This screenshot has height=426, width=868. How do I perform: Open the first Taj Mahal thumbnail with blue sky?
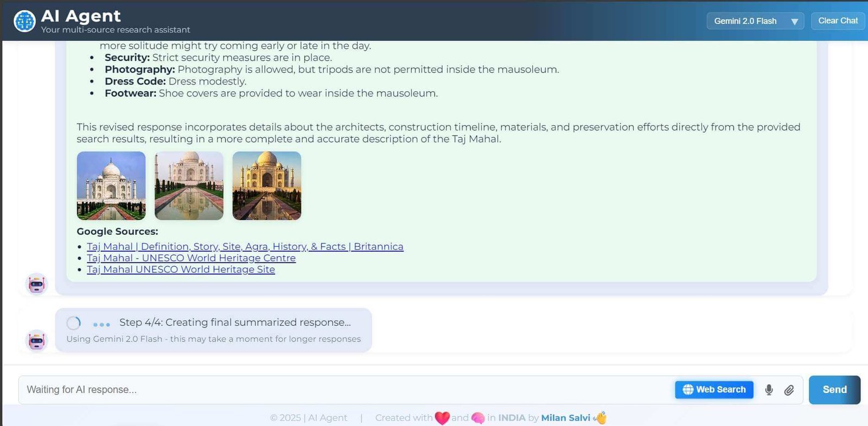click(111, 186)
